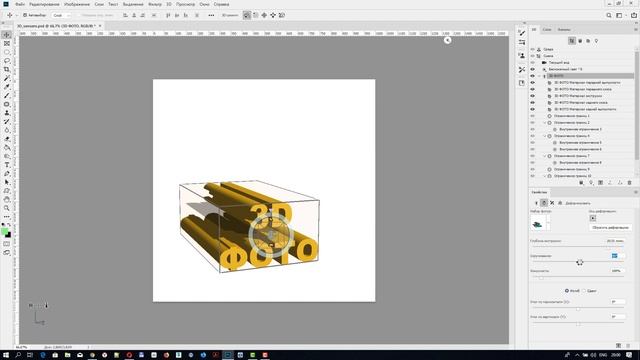
Task: Show whole scene filter in the 3D panel
Action: 572,41
